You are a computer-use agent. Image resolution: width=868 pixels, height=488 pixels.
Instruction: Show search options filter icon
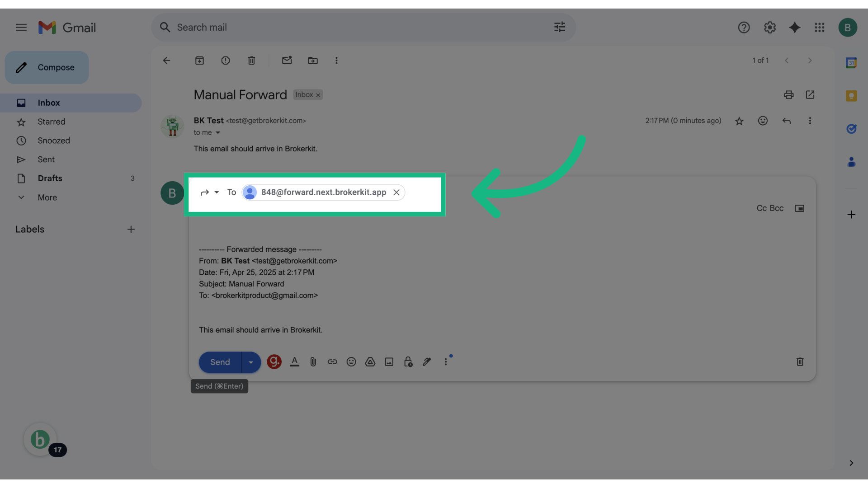tap(560, 27)
